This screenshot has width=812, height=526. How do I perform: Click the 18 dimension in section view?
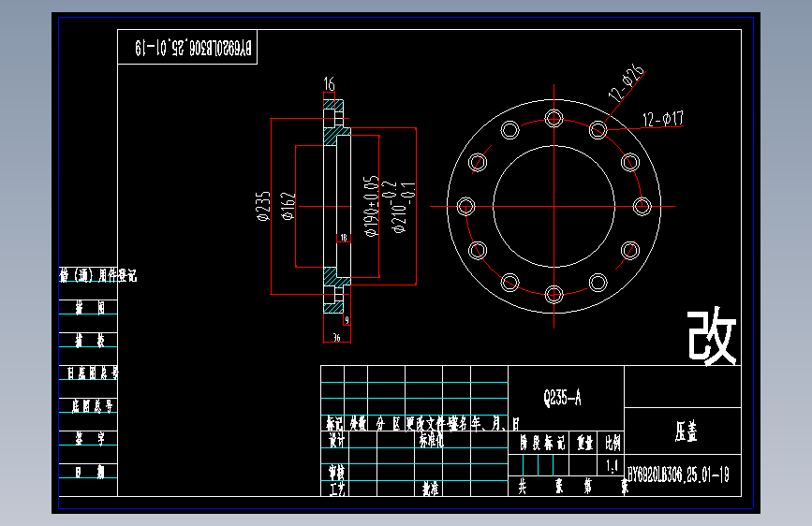click(344, 238)
